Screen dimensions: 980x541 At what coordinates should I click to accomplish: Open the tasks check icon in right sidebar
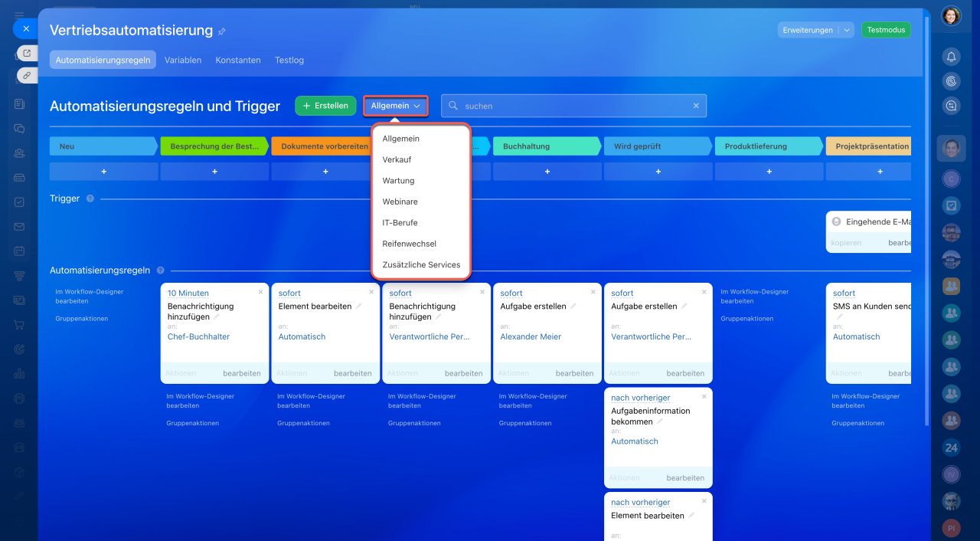(951, 205)
